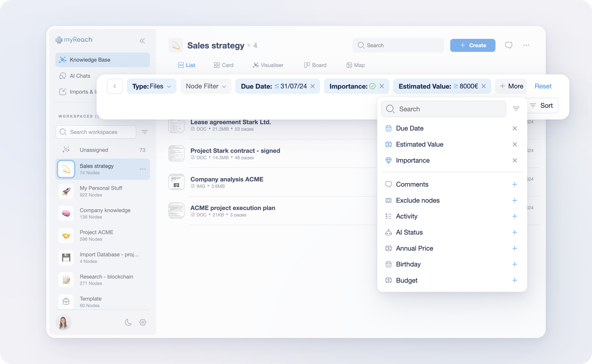Expand the Type: Files dropdown

coord(151,86)
